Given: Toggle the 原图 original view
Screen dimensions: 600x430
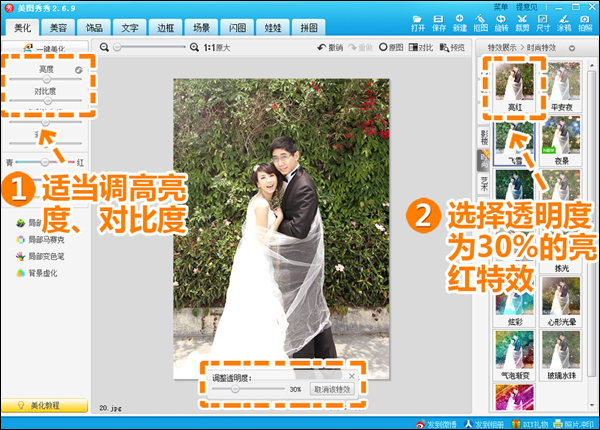Looking at the screenshot, I should pyautogui.click(x=391, y=47).
